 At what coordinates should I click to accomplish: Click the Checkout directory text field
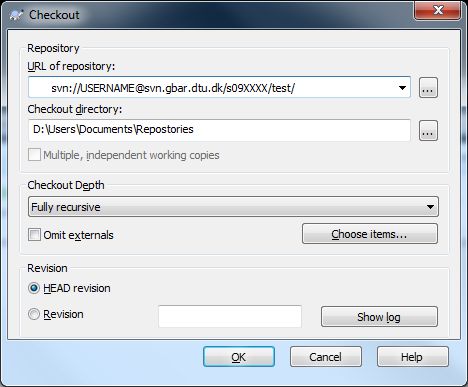click(x=219, y=130)
